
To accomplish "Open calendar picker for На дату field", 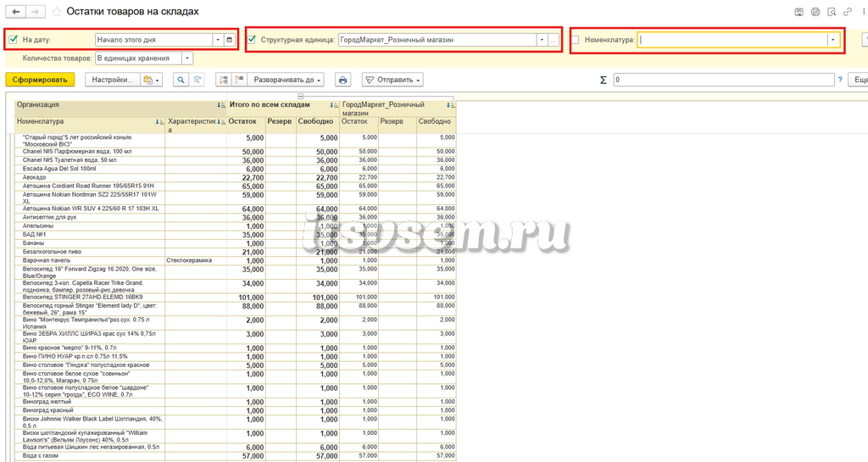I will pyautogui.click(x=230, y=40).
